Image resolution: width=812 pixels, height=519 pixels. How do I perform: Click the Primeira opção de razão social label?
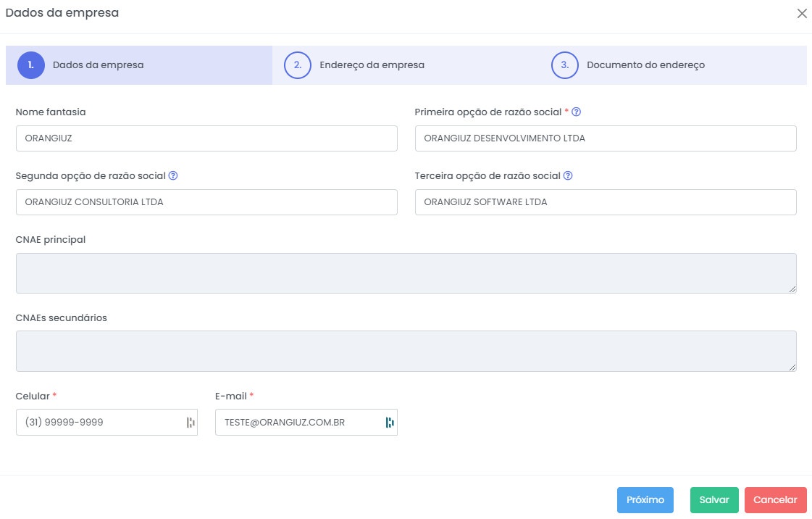pos(488,112)
